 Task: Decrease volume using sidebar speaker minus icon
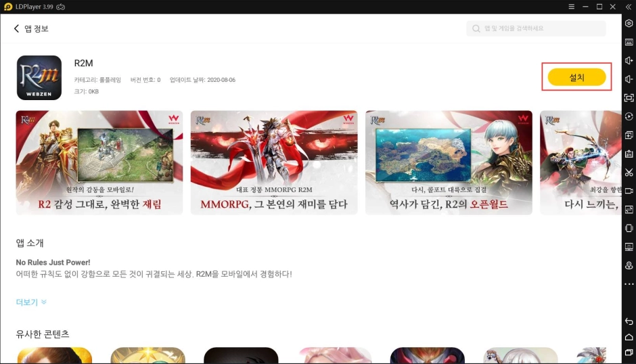(x=629, y=79)
